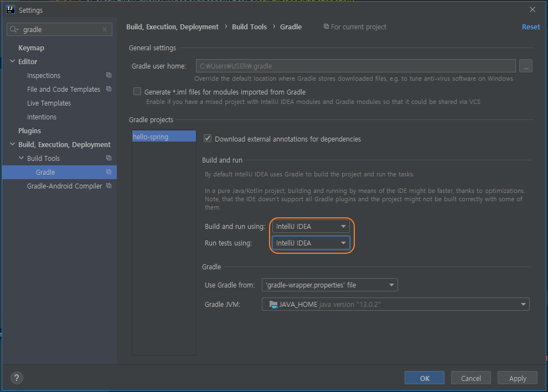Select Intentions in the settings tree

coord(42,117)
